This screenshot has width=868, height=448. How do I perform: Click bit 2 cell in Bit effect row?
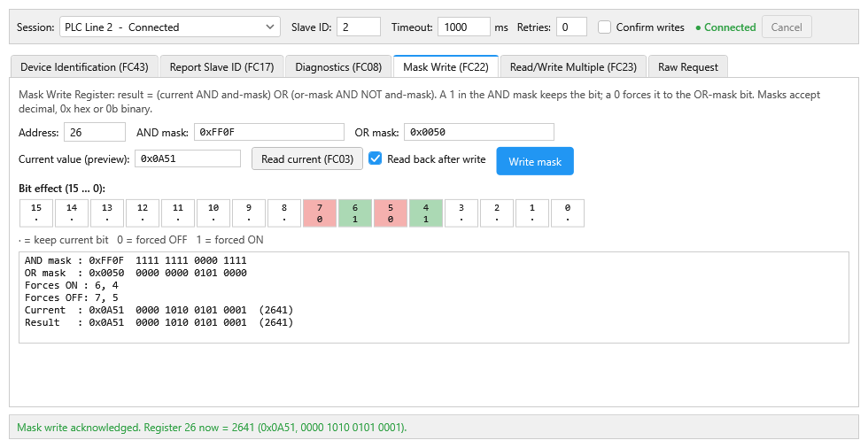[497, 213]
